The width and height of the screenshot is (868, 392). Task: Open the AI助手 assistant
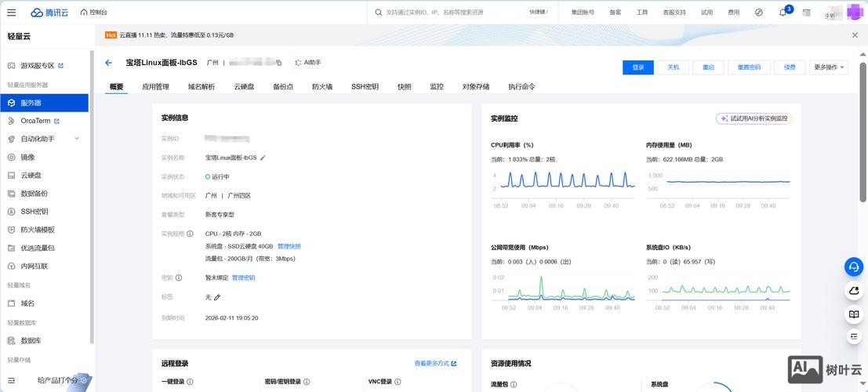[x=308, y=63]
